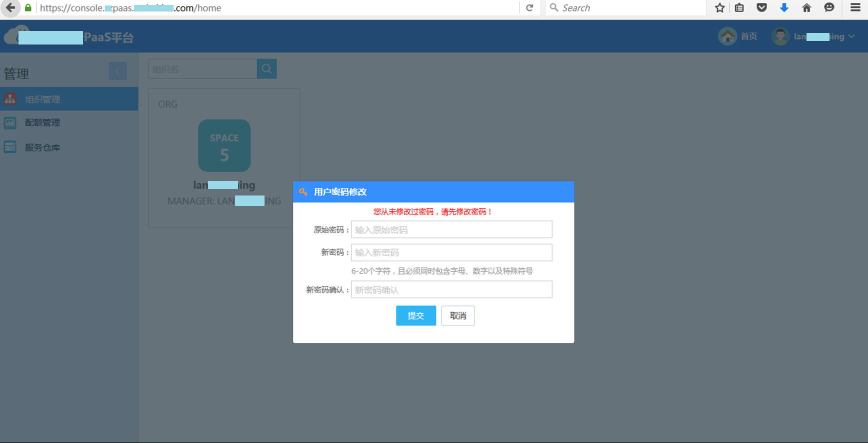Open the Pocket icon in the toolbar
This screenshot has width=868, height=443.
click(761, 7)
